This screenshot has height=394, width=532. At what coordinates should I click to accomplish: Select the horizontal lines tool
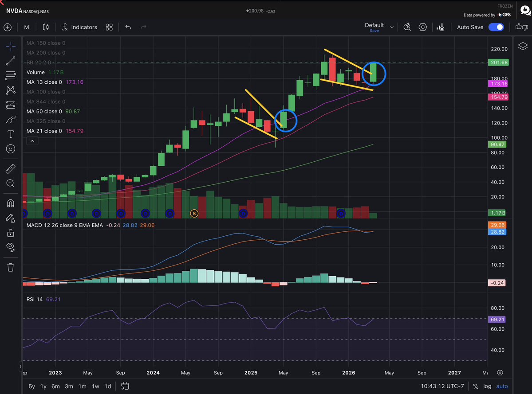(11, 75)
